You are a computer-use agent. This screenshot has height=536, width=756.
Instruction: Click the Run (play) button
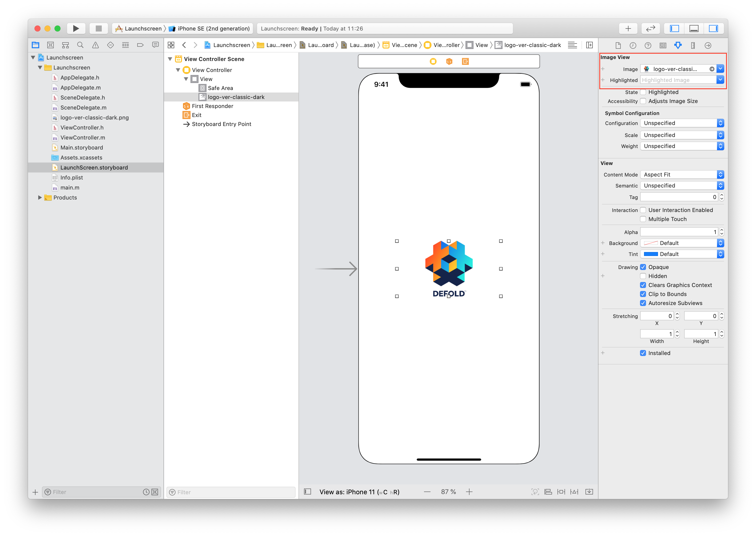point(76,28)
